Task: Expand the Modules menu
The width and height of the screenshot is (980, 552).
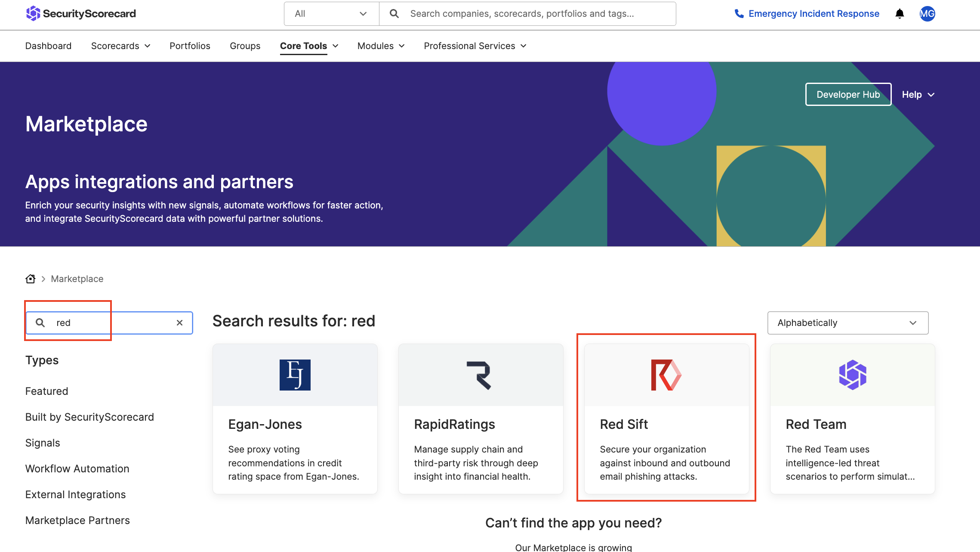Action: pyautogui.click(x=381, y=46)
